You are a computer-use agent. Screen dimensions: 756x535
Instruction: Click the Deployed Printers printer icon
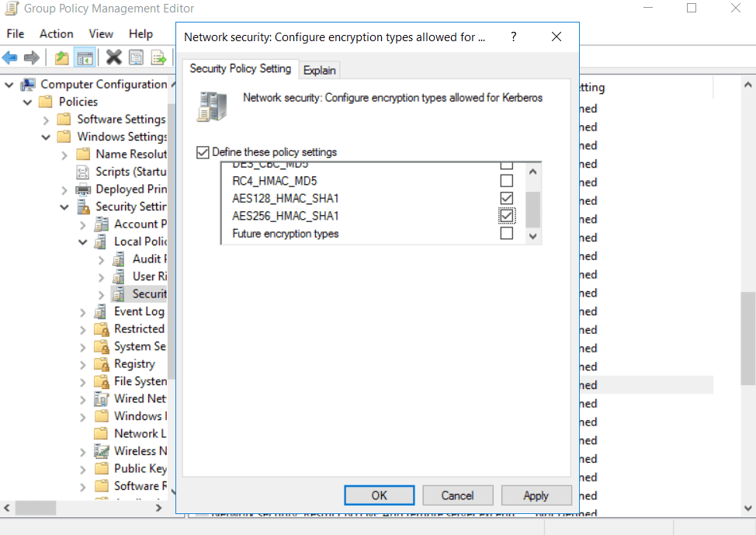tap(83, 189)
